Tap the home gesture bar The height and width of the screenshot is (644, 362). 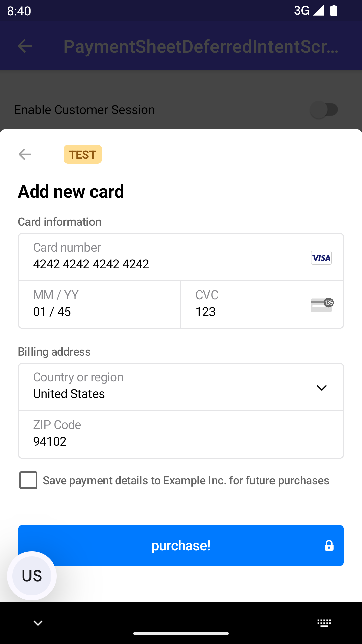coord(181,634)
